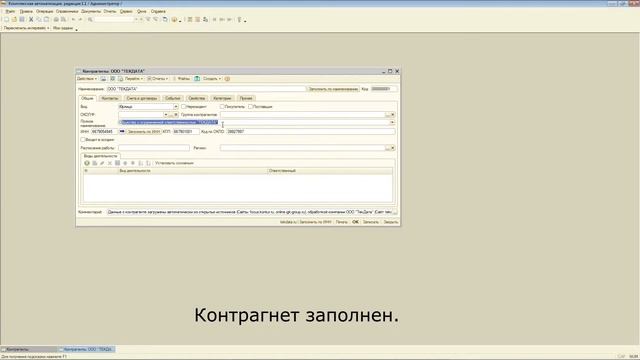Click the Заполнить по ИНН button beside ИНН field
This screenshot has height=360, width=640.
(x=143, y=131)
